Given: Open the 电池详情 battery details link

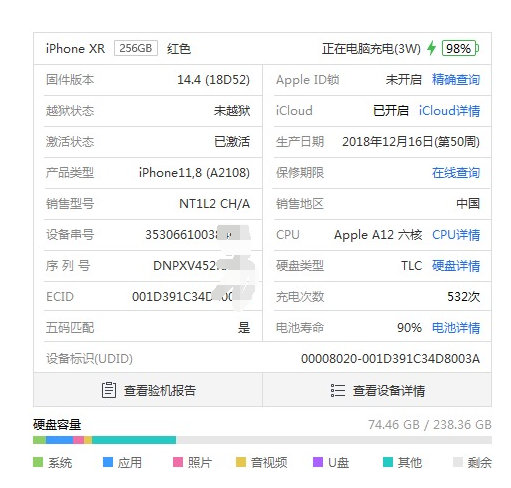Looking at the screenshot, I should coord(456,328).
